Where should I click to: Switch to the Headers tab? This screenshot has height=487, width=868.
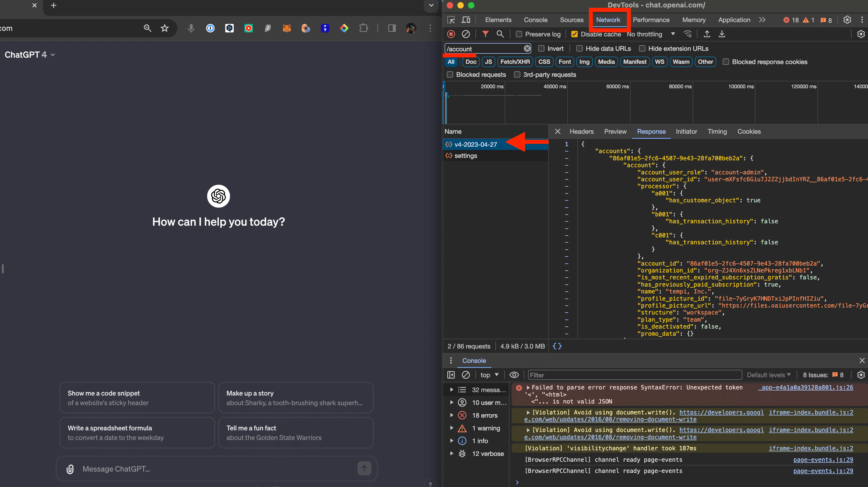click(x=581, y=132)
